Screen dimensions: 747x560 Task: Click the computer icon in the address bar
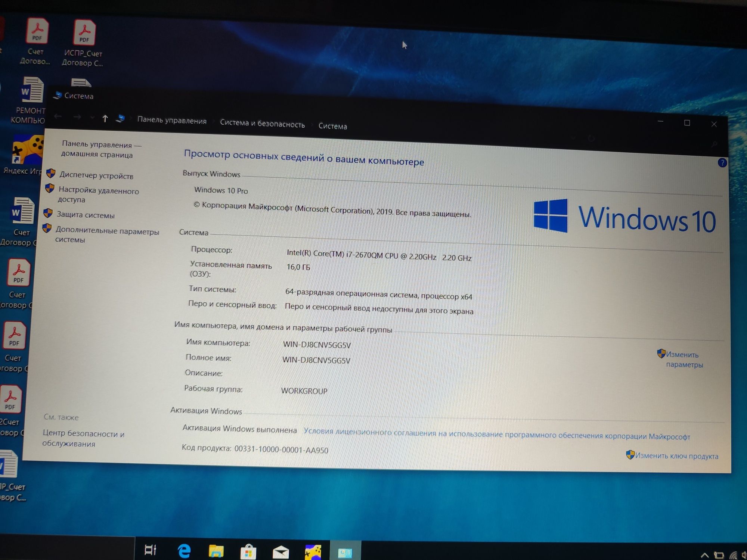(x=120, y=119)
